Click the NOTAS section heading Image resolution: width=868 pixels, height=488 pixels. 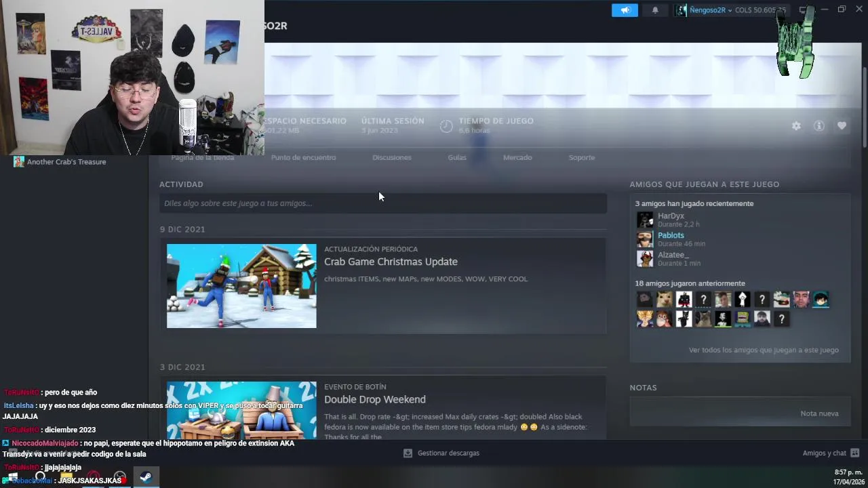[643, 388]
